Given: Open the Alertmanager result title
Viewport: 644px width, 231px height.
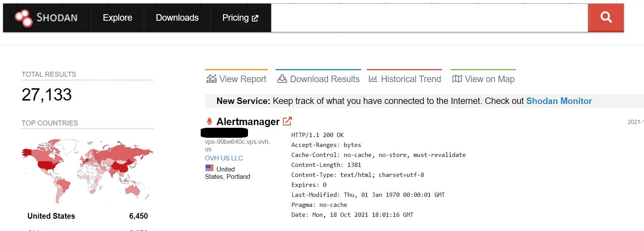Looking at the screenshot, I should [x=248, y=122].
